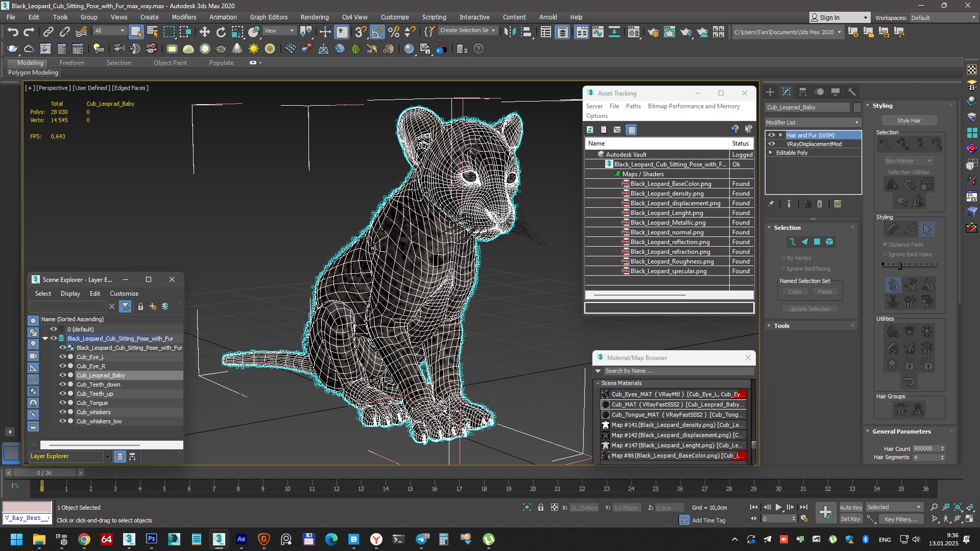
Task: Click the Style Hair button
Action: (x=909, y=121)
